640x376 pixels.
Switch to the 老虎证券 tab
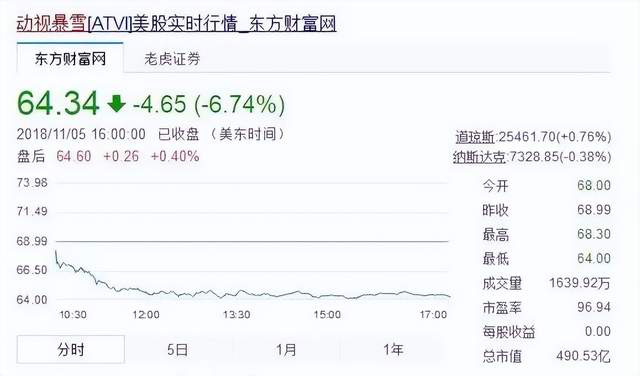172,59
